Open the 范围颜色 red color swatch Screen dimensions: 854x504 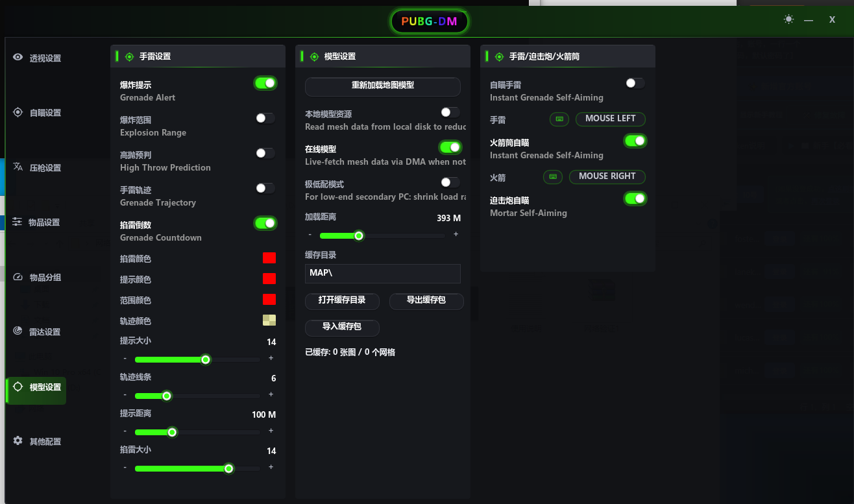269,300
